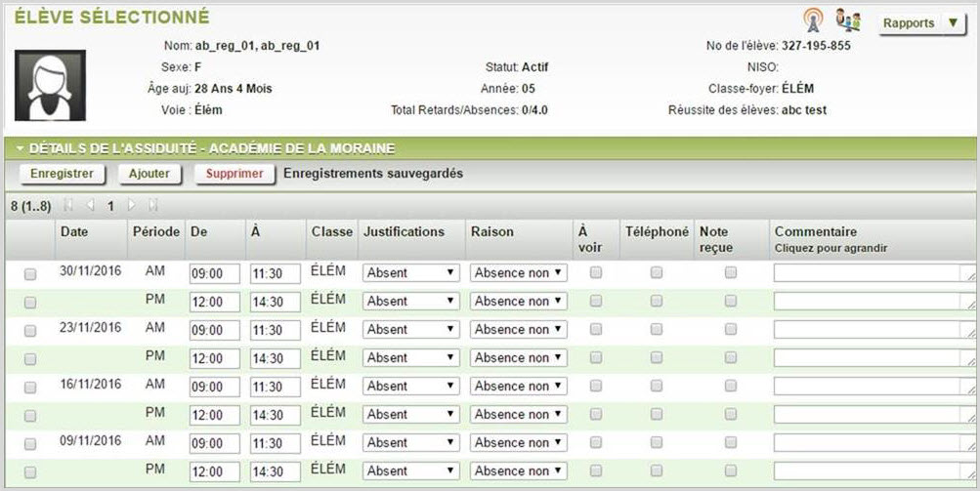Collapse the Détails de l'assiduité section
The height and width of the screenshot is (491, 980).
click(19, 148)
